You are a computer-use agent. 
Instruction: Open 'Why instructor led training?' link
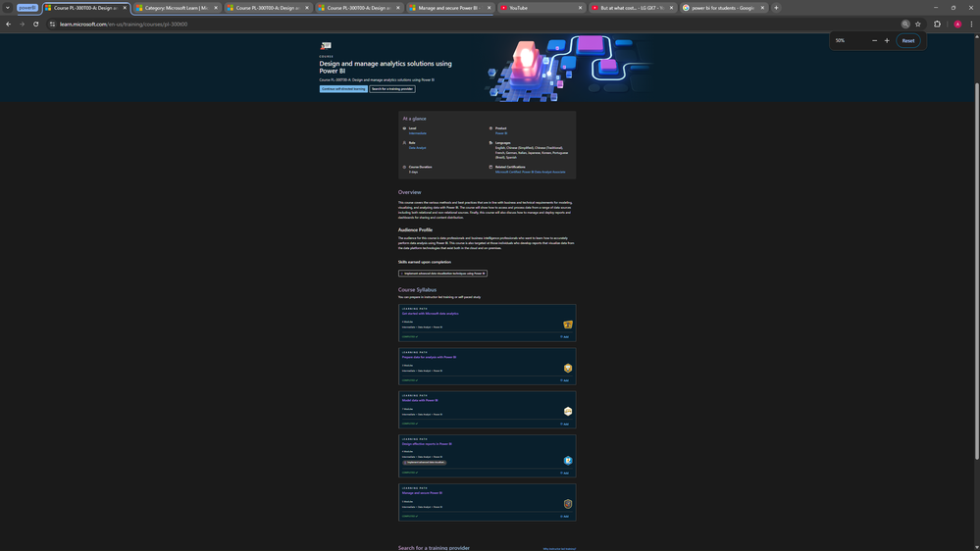(559, 549)
